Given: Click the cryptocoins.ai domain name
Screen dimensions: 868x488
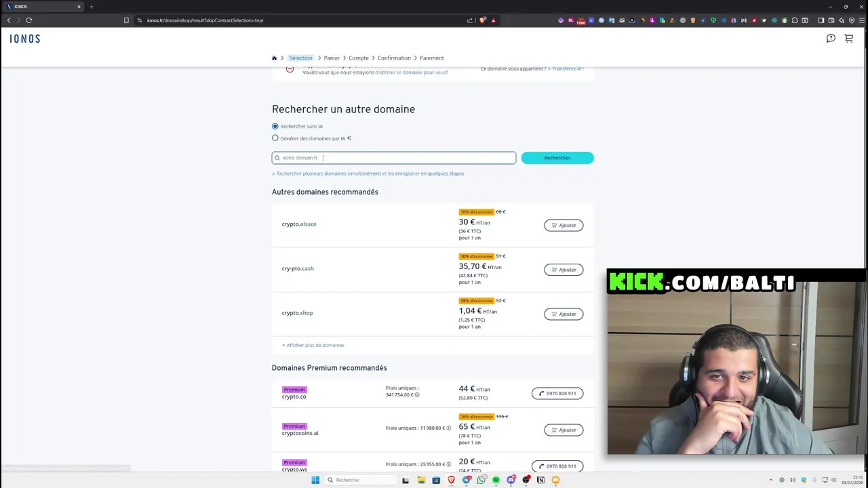Looking at the screenshot, I should click(x=300, y=433).
